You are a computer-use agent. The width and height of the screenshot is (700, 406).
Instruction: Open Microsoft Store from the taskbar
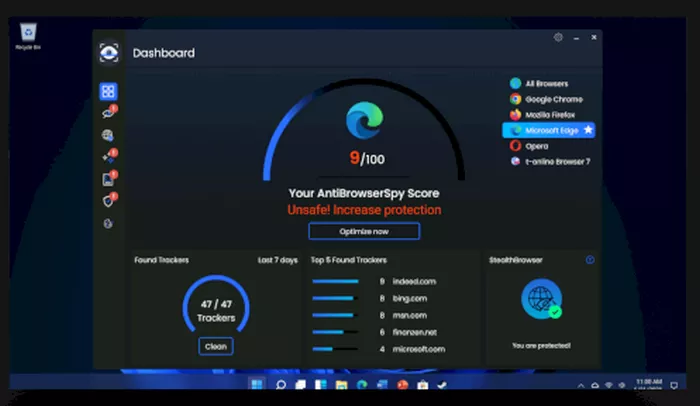point(423,385)
